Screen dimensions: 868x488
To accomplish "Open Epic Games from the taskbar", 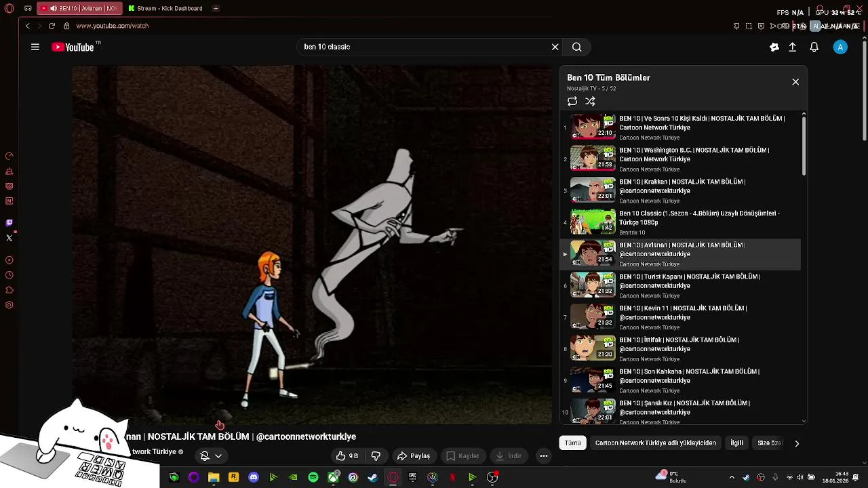I will [412, 477].
